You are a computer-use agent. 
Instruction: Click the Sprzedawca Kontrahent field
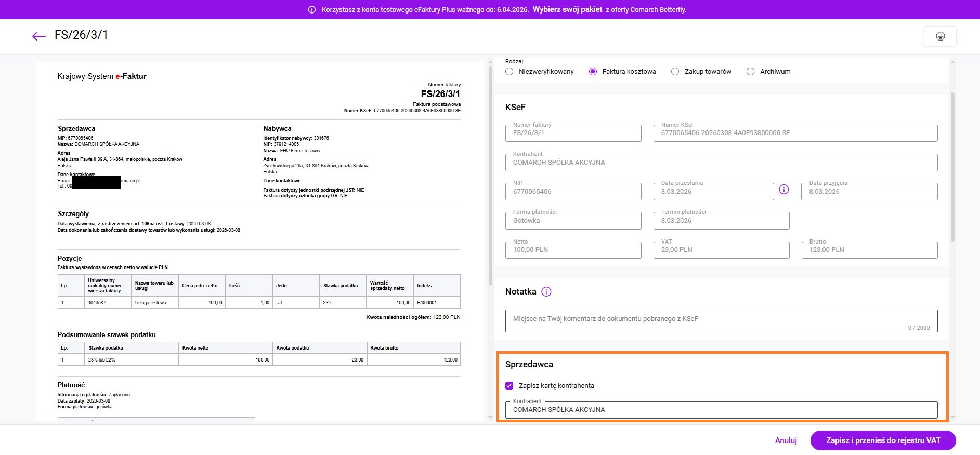point(721,410)
